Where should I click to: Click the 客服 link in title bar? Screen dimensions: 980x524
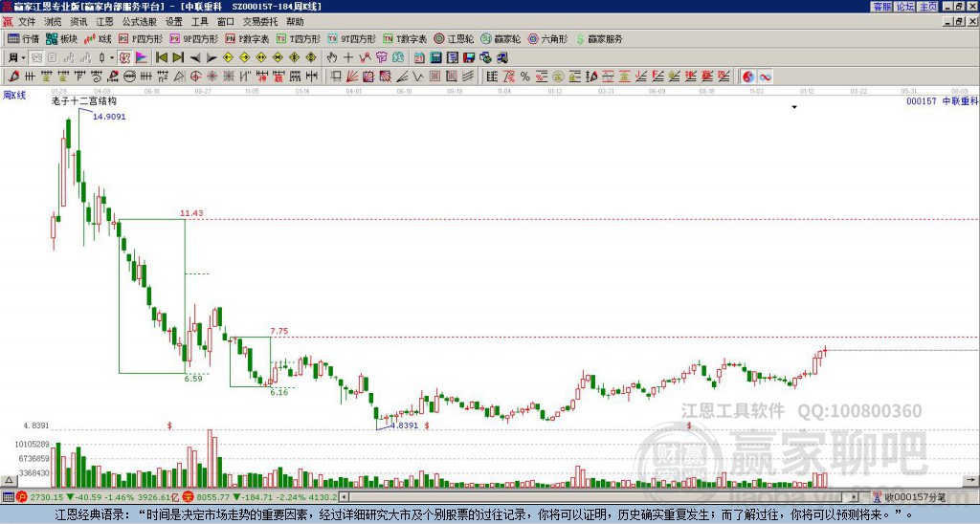tap(881, 7)
